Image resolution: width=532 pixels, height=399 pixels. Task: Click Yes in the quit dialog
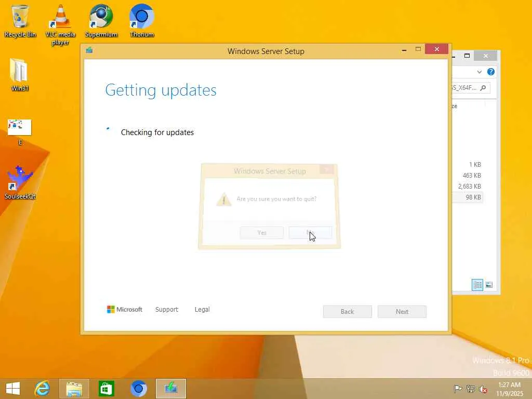point(262,232)
